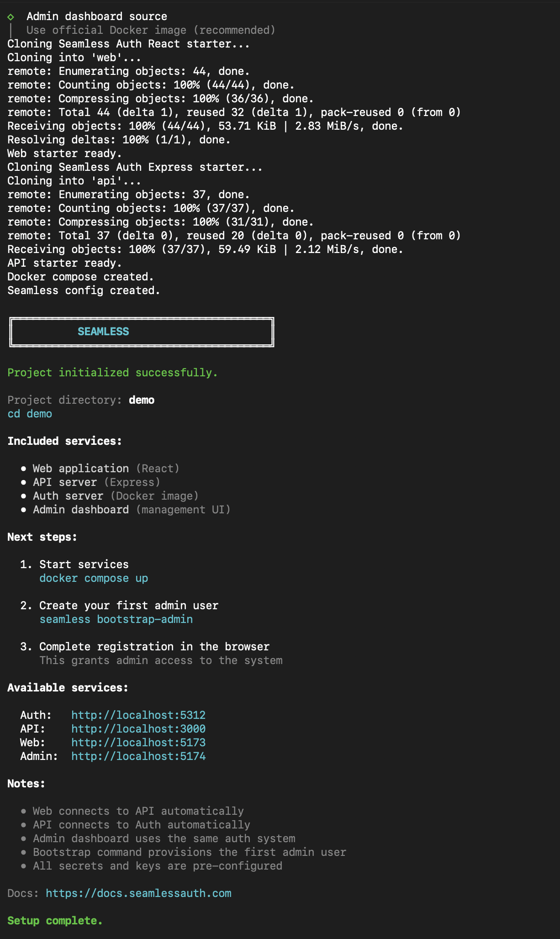
Task: Click the 'Receiving objects' line showing 53.71 KiB
Action: tap(205, 126)
